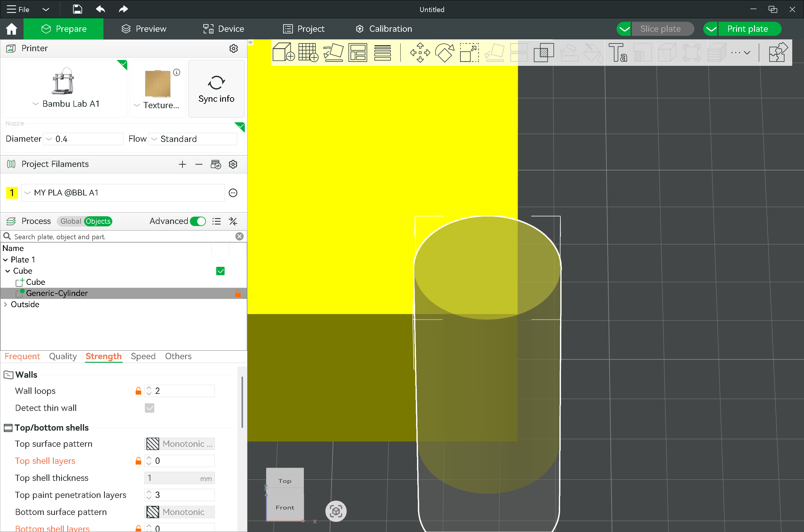The width and height of the screenshot is (804, 532).
Task: Click the Add plate grid icon
Action: [x=308, y=52]
